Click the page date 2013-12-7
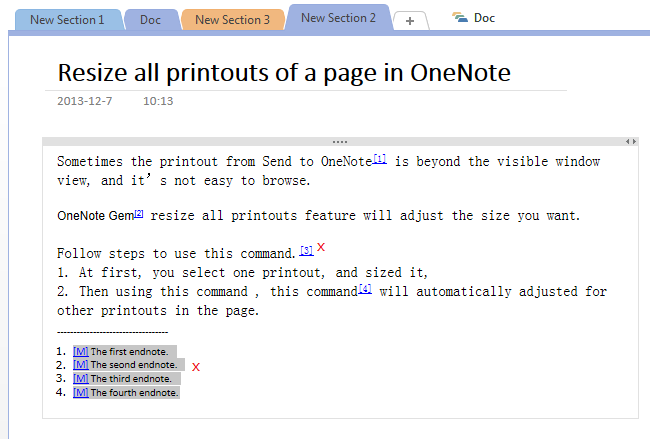650x439 pixels. (x=85, y=101)
